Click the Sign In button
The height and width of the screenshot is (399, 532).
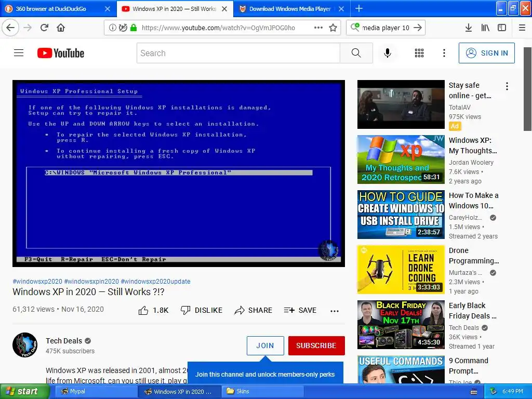pos(486,53)
